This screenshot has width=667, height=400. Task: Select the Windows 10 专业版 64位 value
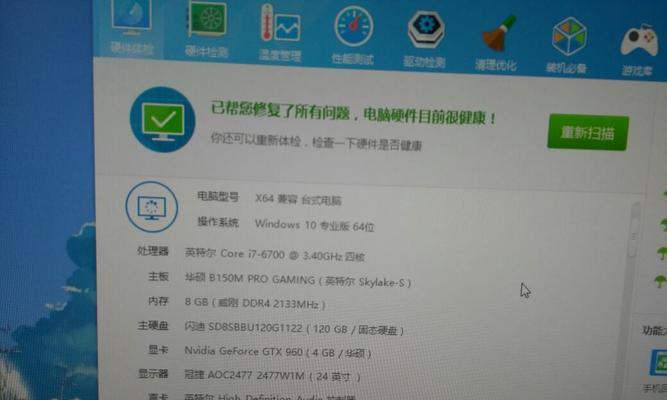point(314,225)
